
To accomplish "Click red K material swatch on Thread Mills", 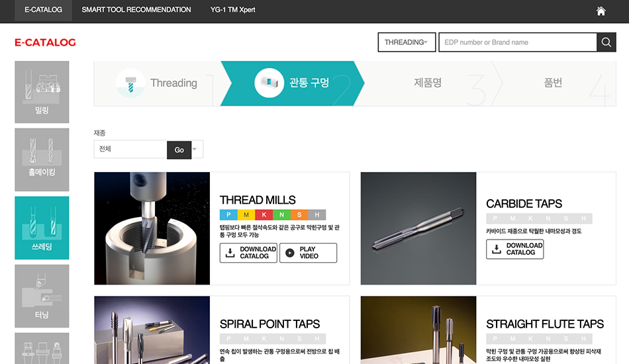I will (264, 215).
